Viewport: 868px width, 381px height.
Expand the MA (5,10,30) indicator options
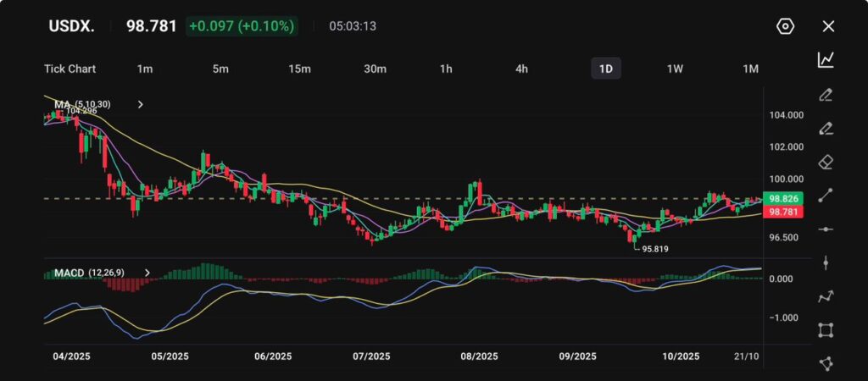point(141,104)
